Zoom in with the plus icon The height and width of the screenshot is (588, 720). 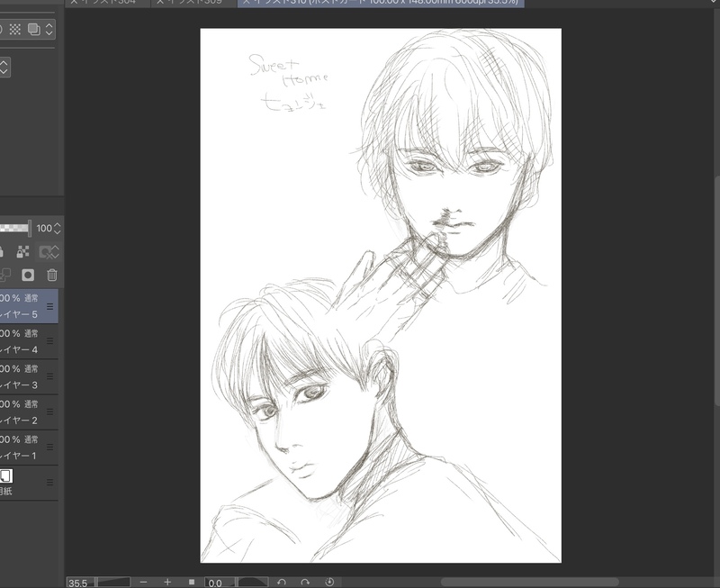coord(167,582)
